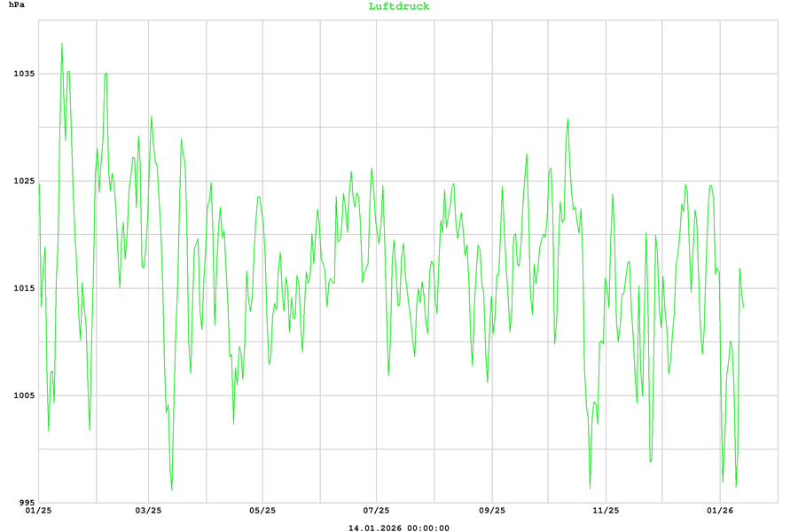
Task: Click the 01/26 x-axis date label
Action: [719, 511]
